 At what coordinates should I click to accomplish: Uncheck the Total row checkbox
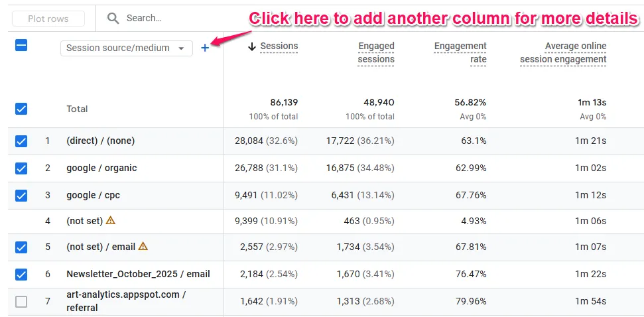click(21, 109)
